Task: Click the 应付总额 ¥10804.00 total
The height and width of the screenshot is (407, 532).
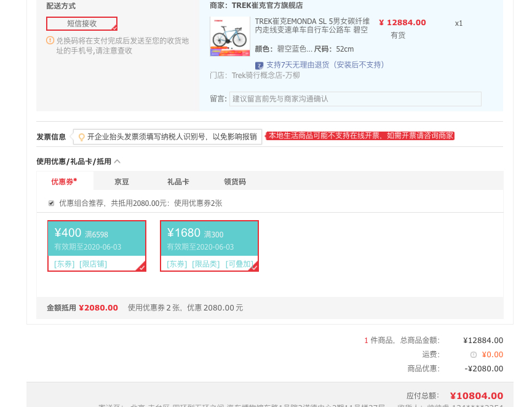Action: [x=477, y=396]
